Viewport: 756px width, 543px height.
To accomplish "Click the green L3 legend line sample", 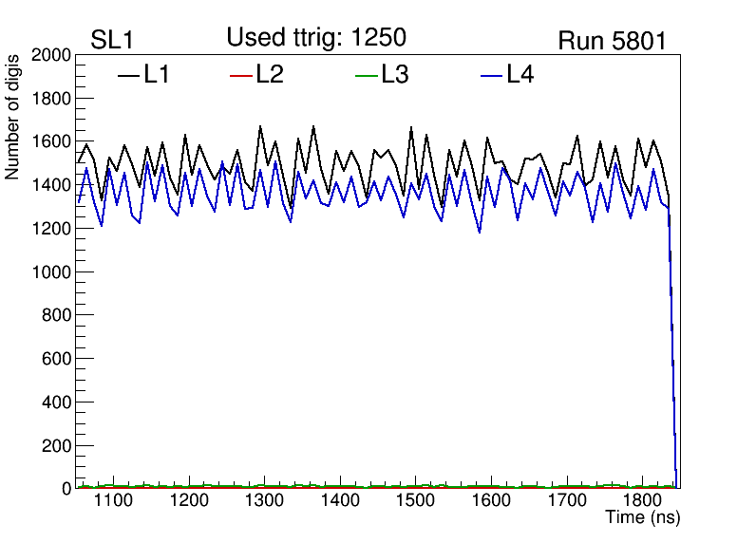I will pos(367,75).
